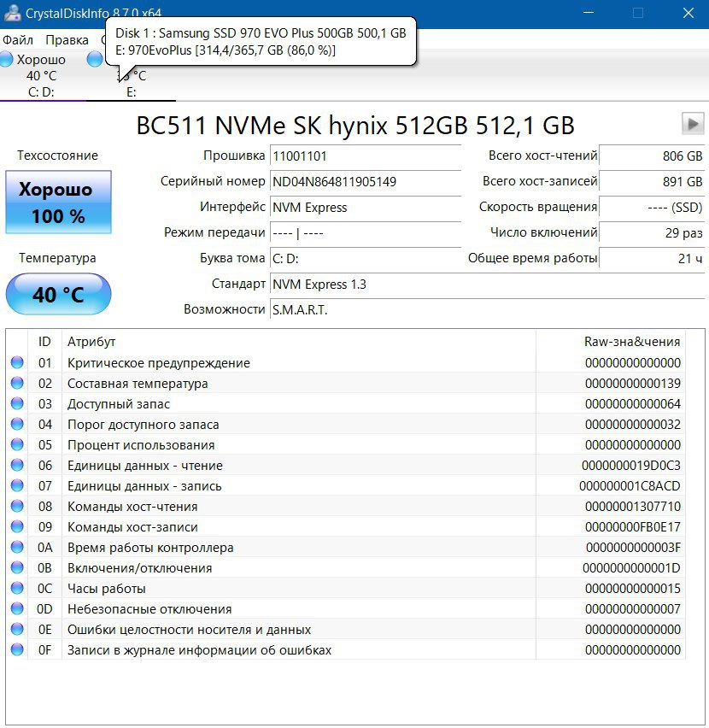Click the Возможности field S.M.A.R.T.
This screenshot has height=728, width=709.
(487, 309)
